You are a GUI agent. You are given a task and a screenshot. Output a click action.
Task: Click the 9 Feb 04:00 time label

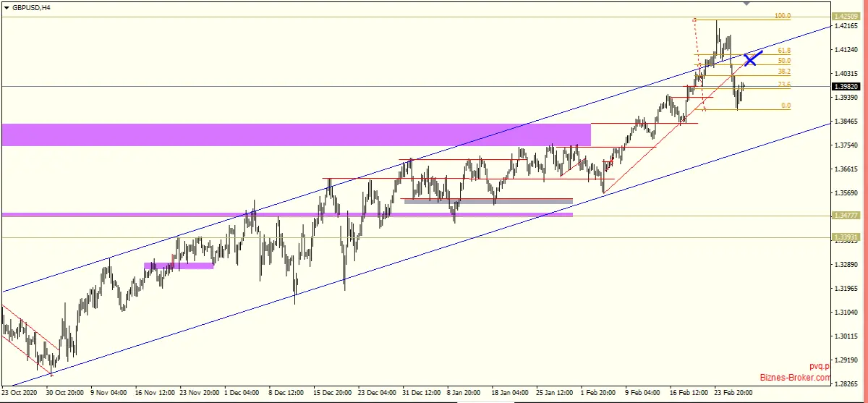pyautogui.click(x=644, y=392)
